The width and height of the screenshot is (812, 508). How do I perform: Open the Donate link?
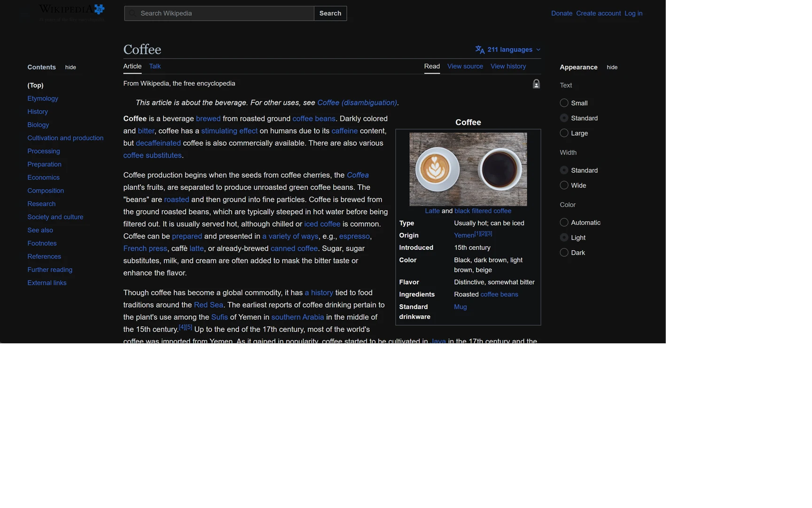(562, 13)
